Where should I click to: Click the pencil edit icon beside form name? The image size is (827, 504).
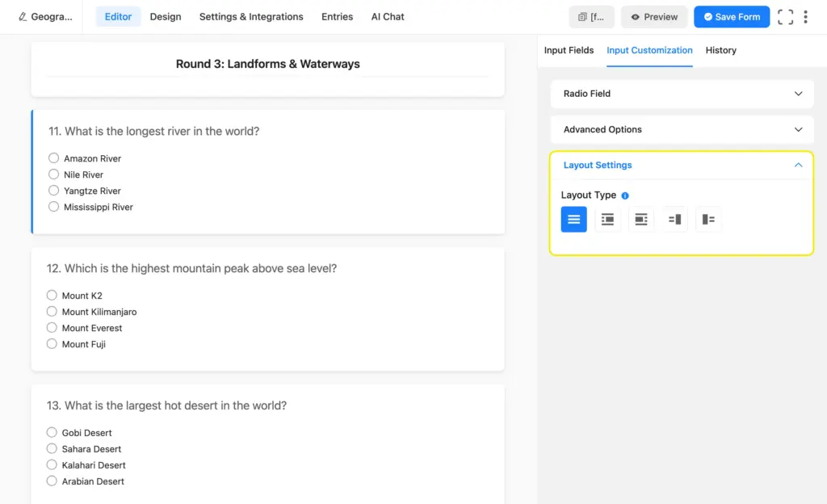[22, 17]
